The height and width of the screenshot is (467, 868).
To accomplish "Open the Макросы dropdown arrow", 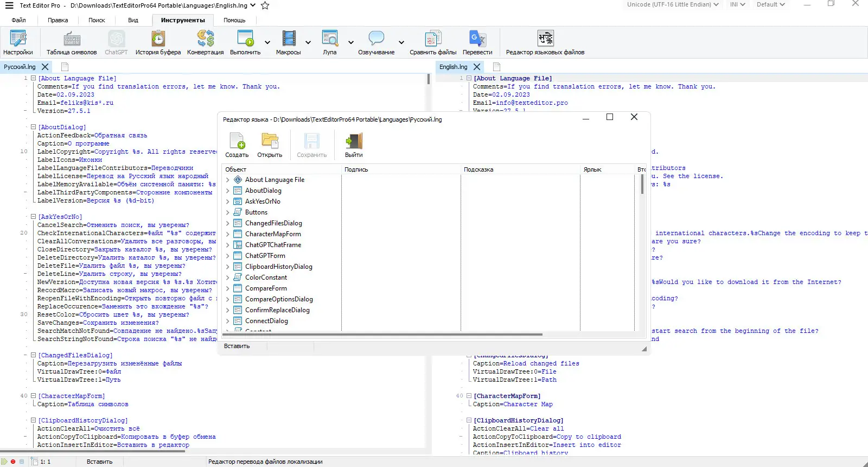I will [308, 42].
